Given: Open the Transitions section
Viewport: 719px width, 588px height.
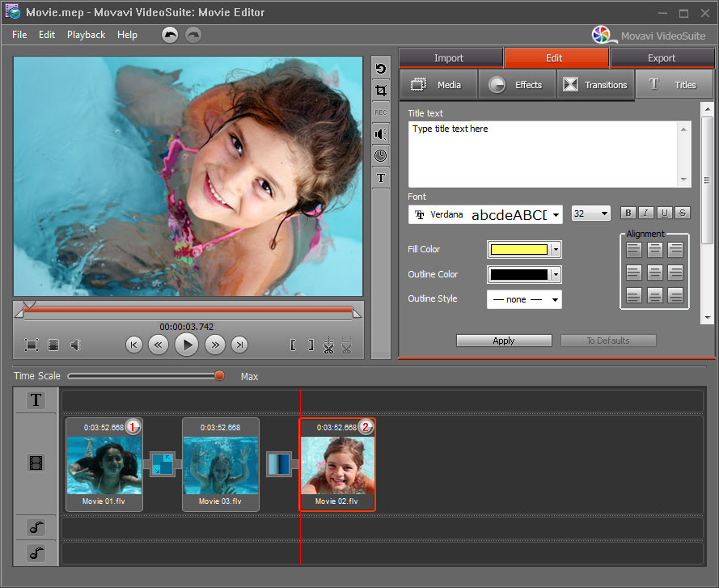Looking at the screenshot, I should pos(596,85).
